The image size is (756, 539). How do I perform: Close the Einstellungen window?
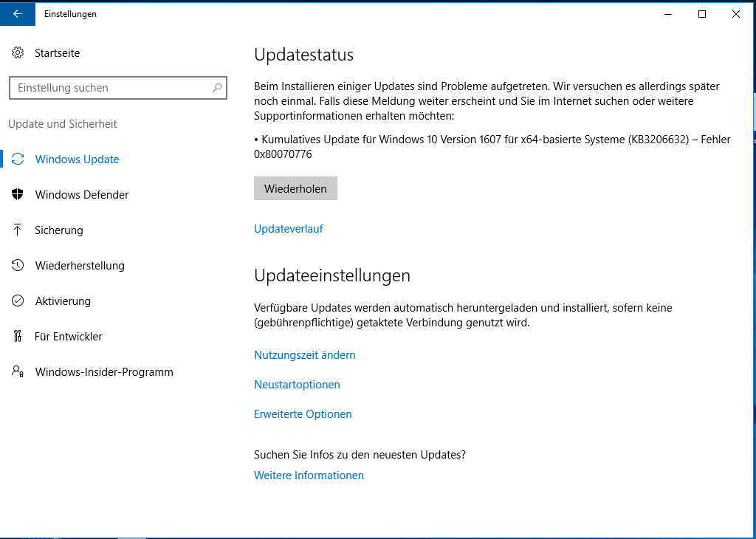click(x=736, y=14)
